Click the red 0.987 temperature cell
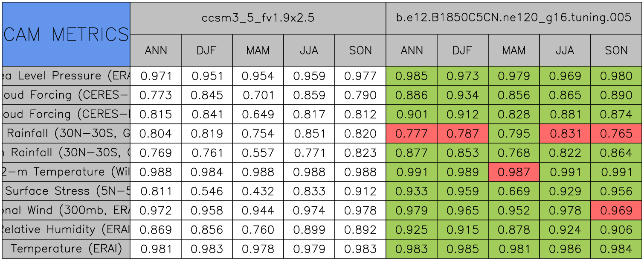Screen dimensions: 644x261 [513, 172]
